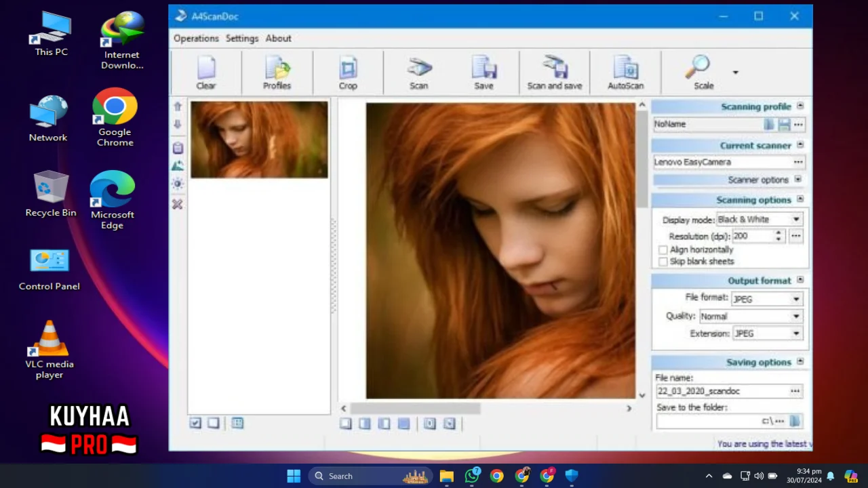The image size is (868, 488).
Task: Click the left-half page layout icon
Action: pyautogui.click(x=365, y=424)
